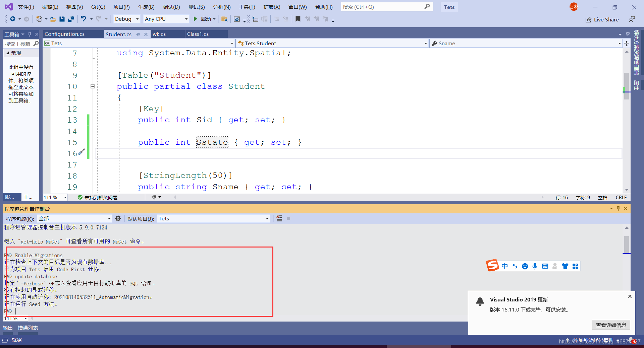Click the feedback icon near Live Share
644x348 pixels.
point(632,19)
